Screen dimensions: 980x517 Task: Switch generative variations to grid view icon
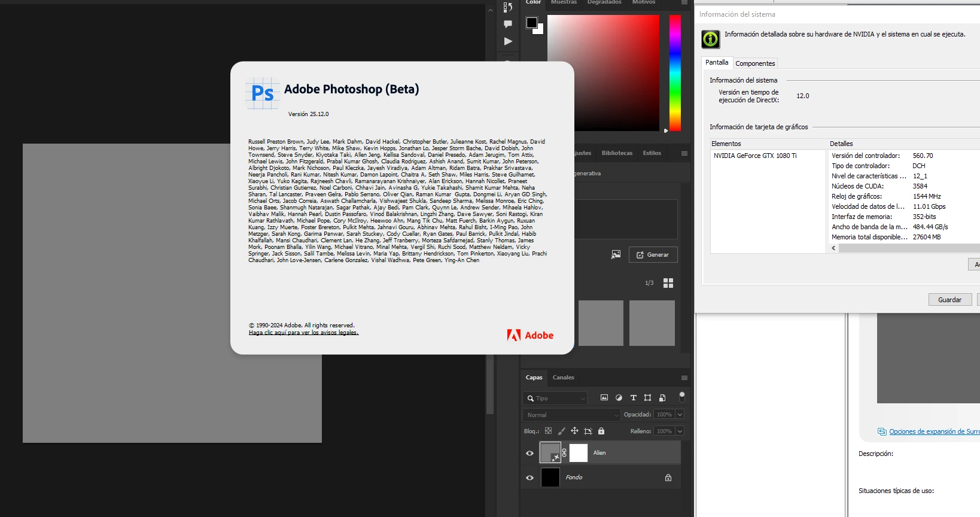point(668,283)
